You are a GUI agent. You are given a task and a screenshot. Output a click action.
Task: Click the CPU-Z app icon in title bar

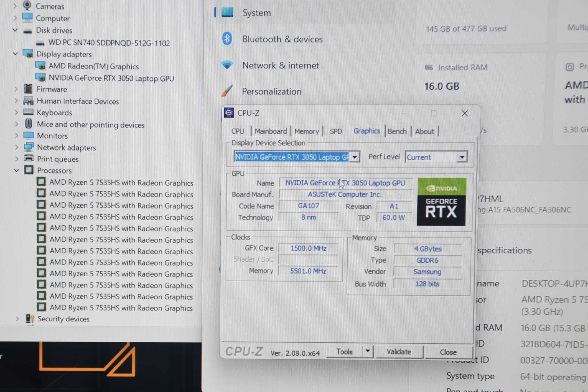229,113
